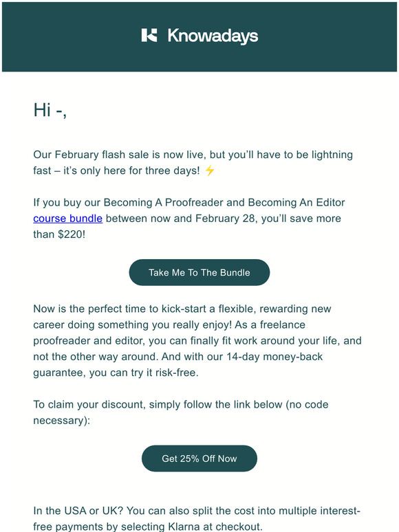Viewport: 399px width, 532px height.
Task: Open the course bundle hyperlink
Action: point(68,219)
